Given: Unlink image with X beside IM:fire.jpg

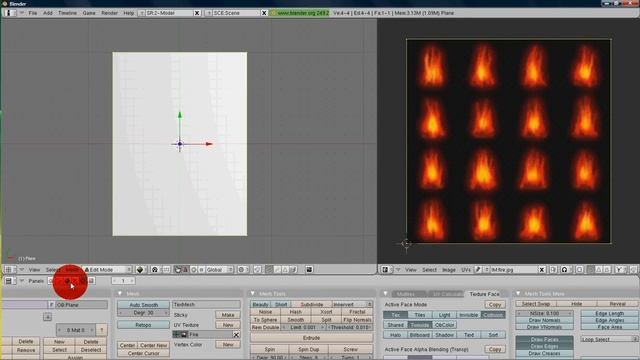Looking at the screenshot, I should coord(542,270).
